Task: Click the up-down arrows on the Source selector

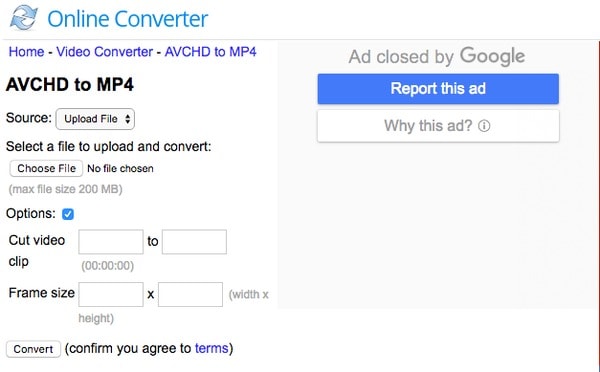Action: [x=128, y=119]
